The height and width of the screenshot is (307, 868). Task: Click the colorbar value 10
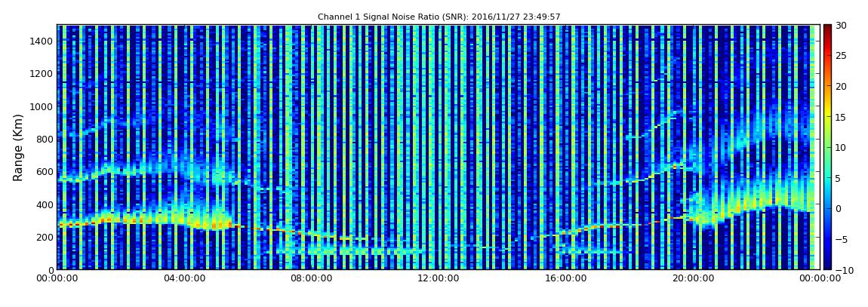tap(841, 147)
